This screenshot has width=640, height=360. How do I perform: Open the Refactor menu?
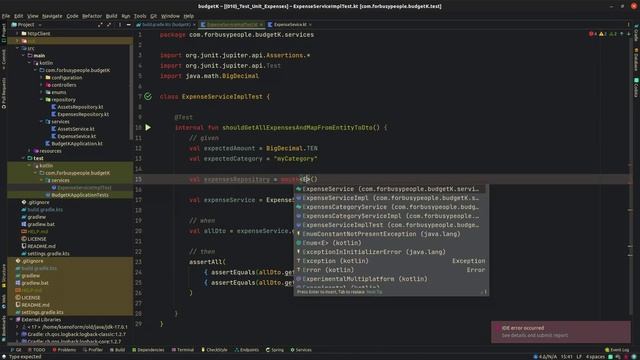92,16
